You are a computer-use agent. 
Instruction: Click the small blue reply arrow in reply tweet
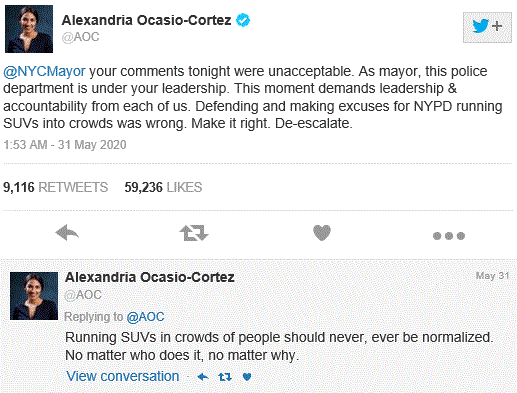203,377
